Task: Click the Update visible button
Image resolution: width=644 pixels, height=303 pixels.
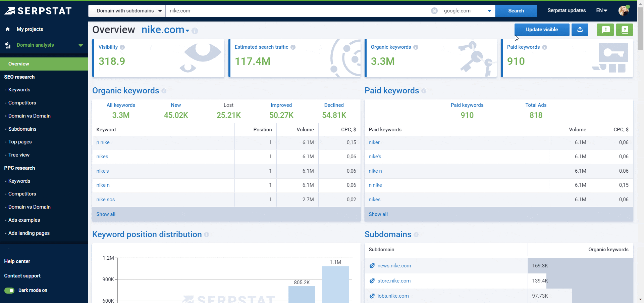Action: 542,30
